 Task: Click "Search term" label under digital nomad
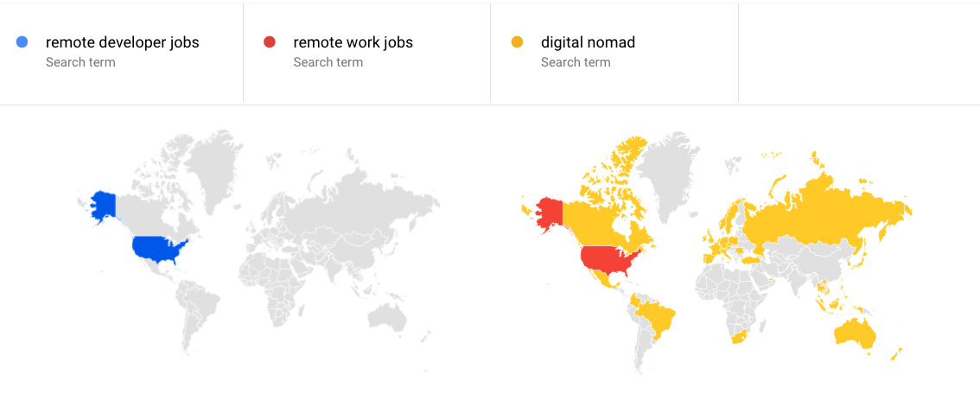click(576, 62)
